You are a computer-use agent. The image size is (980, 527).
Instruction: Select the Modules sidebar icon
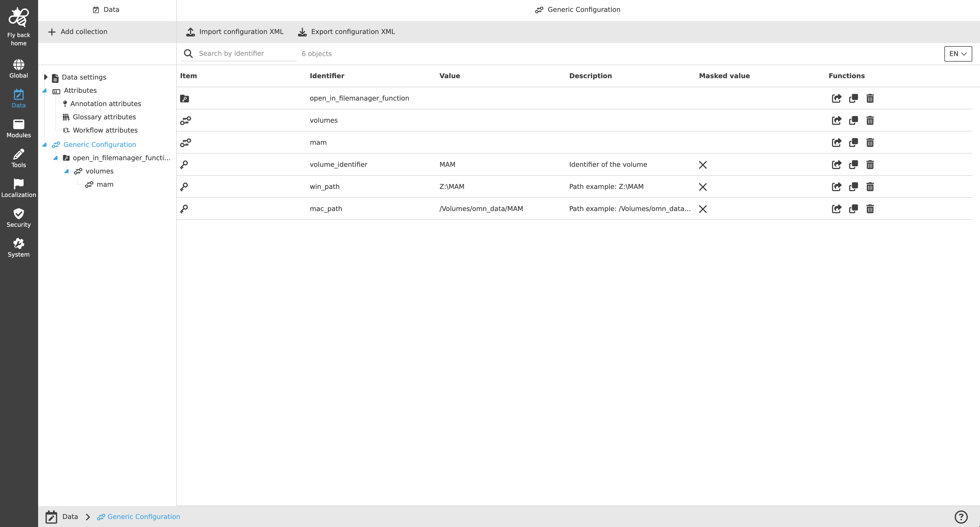point(18,125)
